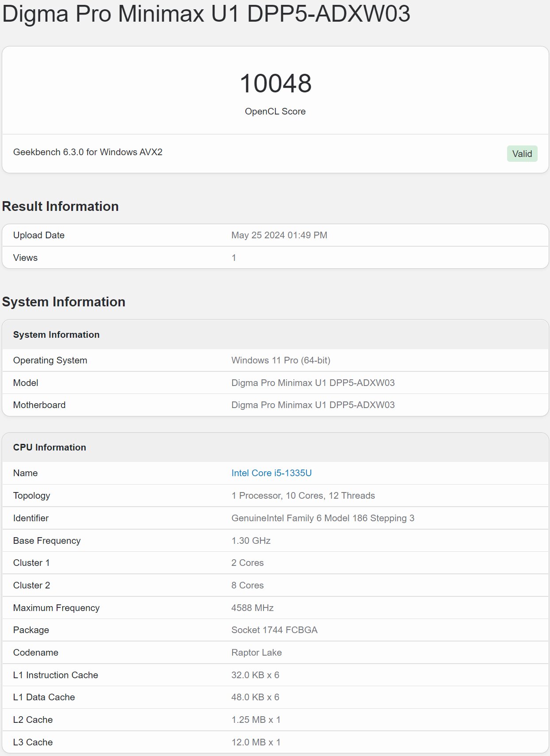The width and height of the screenshot is (550, 756).
Task: Click the Model row label
Action: [26, 383]
